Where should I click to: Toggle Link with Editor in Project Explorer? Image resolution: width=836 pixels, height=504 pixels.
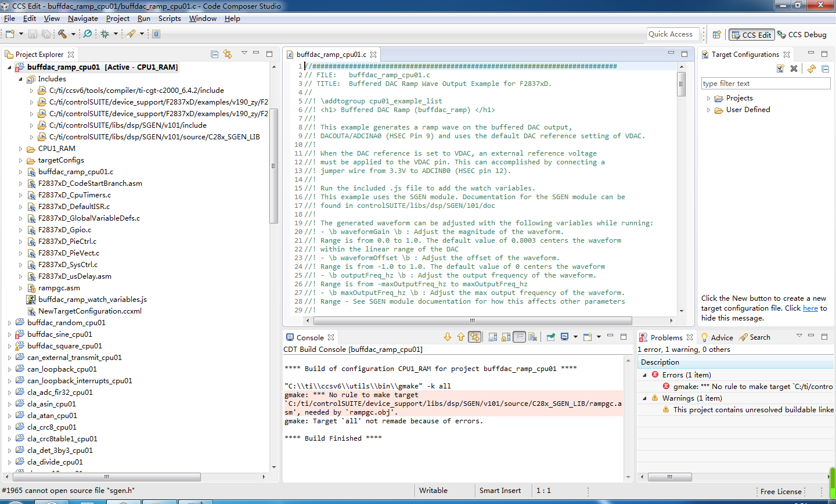pos(228,55)
